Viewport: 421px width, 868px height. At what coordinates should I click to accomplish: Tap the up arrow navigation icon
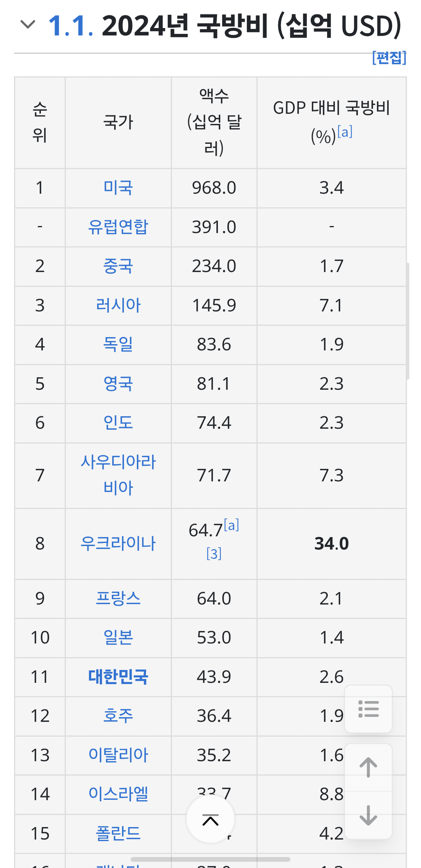368,767
